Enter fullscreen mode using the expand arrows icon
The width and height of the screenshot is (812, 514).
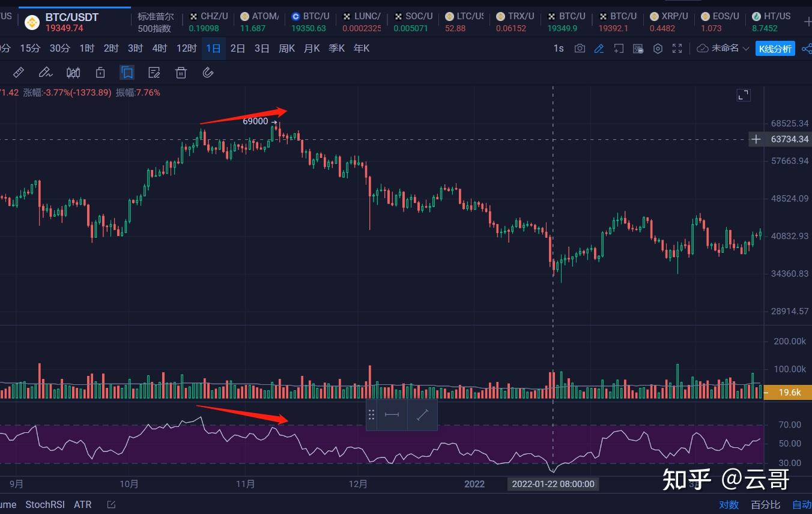(x=677, y=48)
